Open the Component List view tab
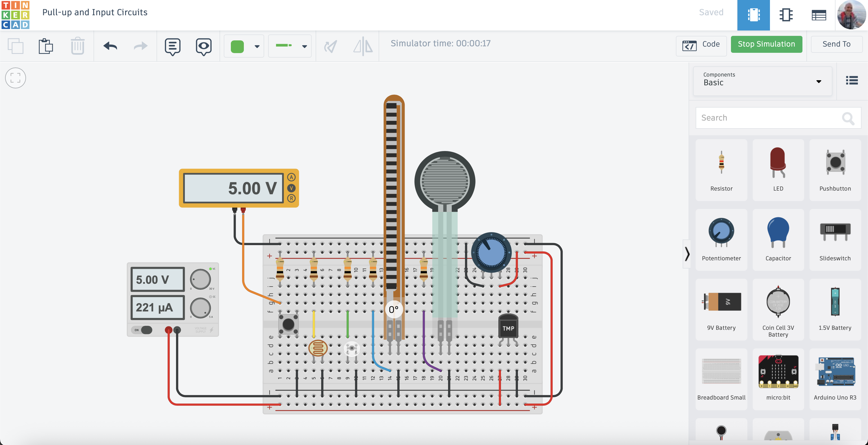Image resolution: width=868 pixels, height=445 pixels. [819, 15]
